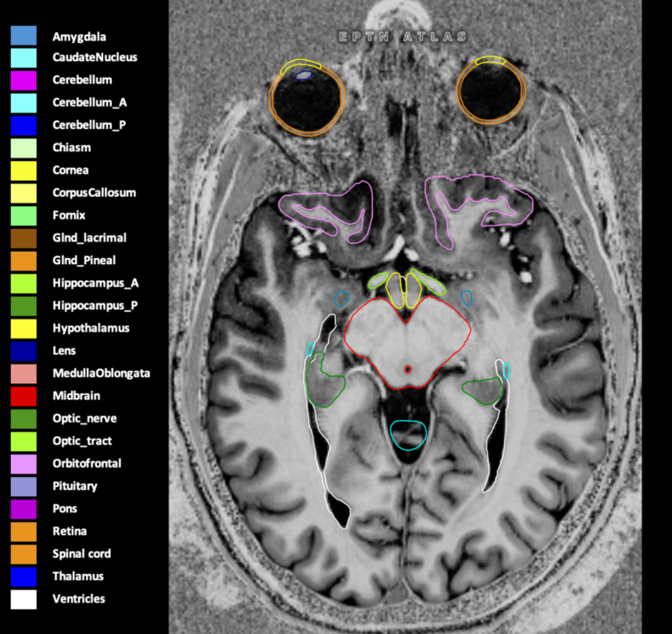Select the 'Chiasm' legend label
Image resolution: width=672 pixels, height=634 pixels.
pos(72,148)
